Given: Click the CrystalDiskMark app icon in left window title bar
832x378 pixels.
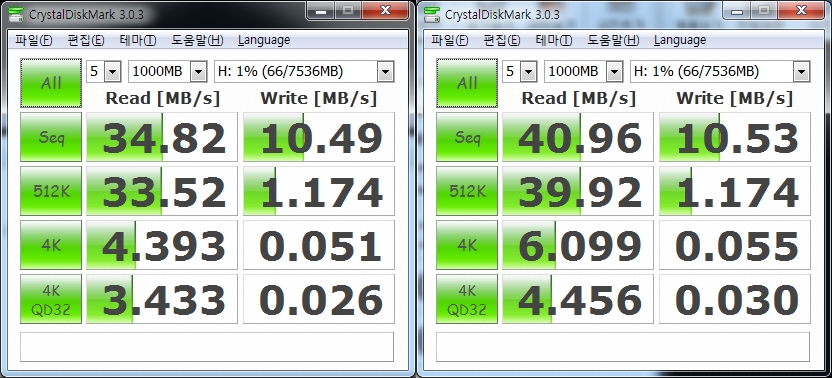Looking at the screenshot, I should [16, 13].
